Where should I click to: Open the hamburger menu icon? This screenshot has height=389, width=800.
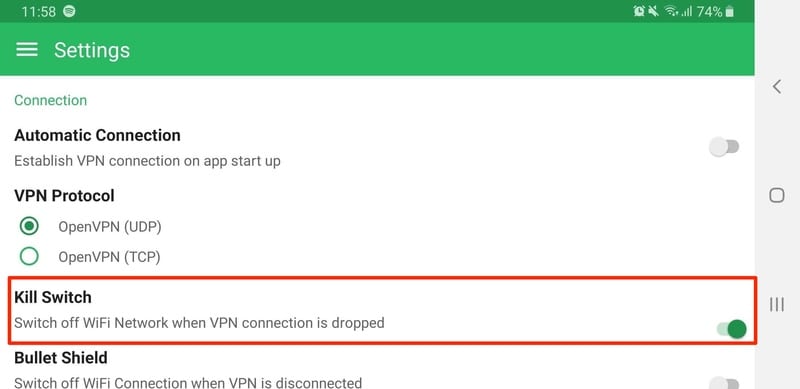tap(27, 50)
